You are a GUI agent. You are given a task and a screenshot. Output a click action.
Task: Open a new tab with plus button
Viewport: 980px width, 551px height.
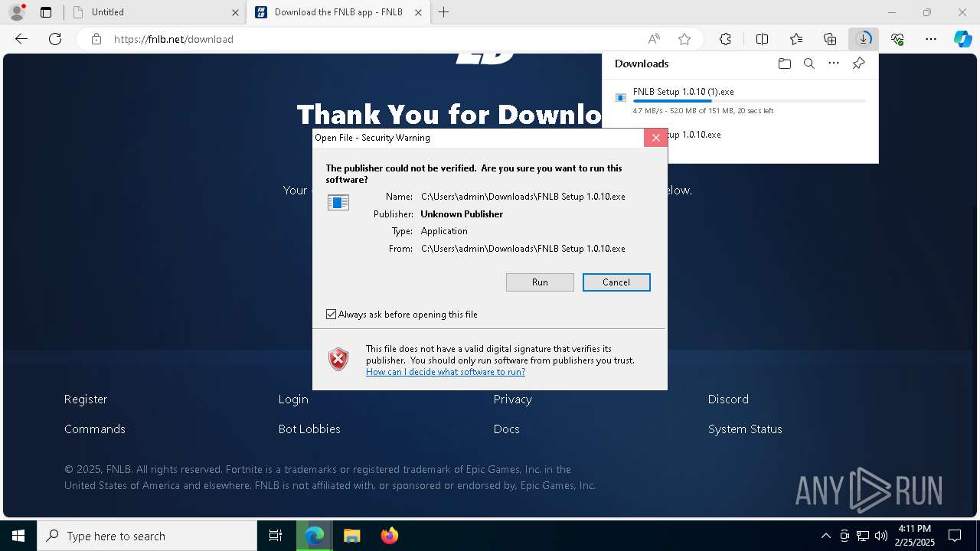point(443,12)
